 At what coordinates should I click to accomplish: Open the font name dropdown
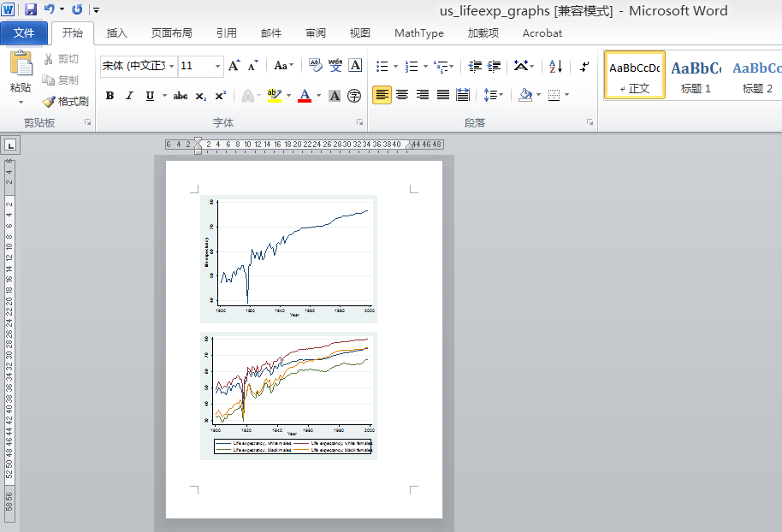pyautogui.click(x=172, y=66)
